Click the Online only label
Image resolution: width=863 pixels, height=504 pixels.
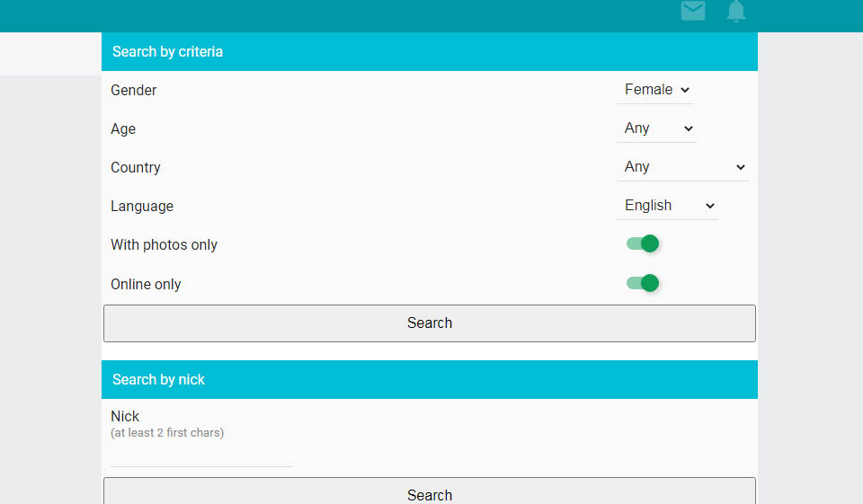point(146,285)
